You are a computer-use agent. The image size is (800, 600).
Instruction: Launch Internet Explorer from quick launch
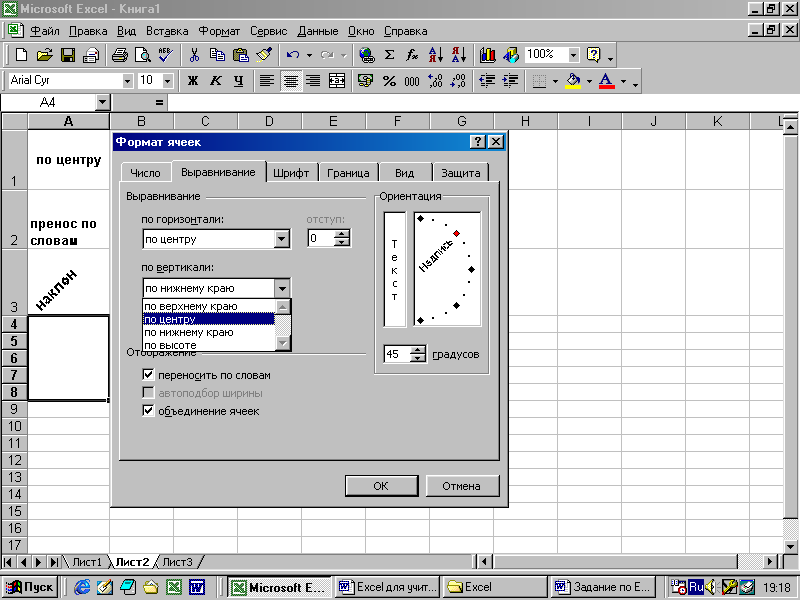(x=82, y=587)
